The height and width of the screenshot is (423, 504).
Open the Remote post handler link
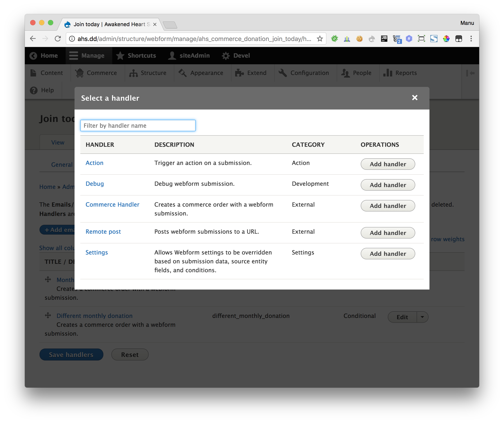103,232
